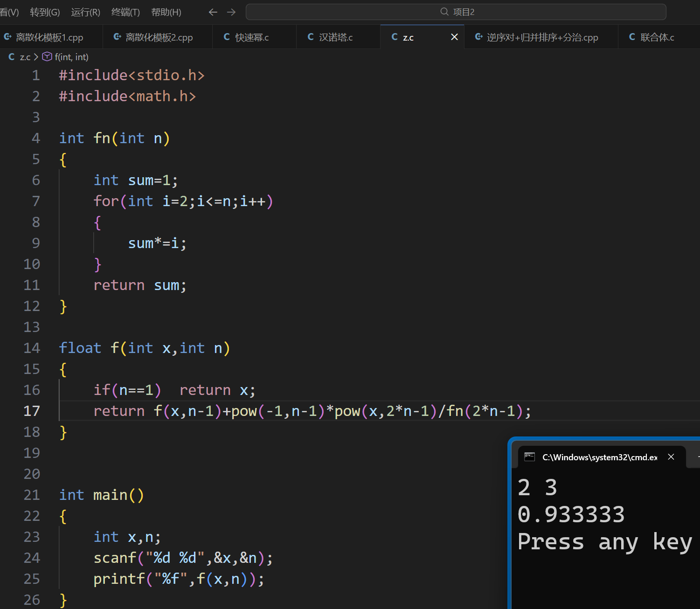Screen dimensions: 700x609
Task: Click 'float' keyword on line 14
Action: (80, 348)
